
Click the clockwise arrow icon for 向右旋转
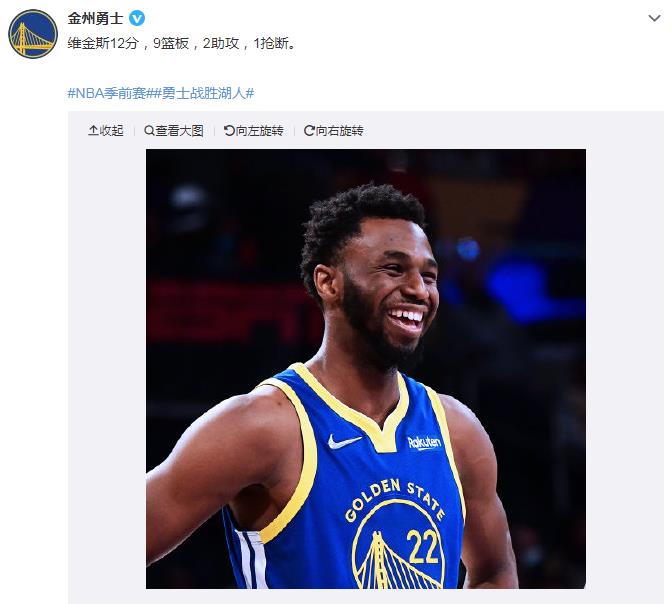pyautogui.click(x=309, y=130)
